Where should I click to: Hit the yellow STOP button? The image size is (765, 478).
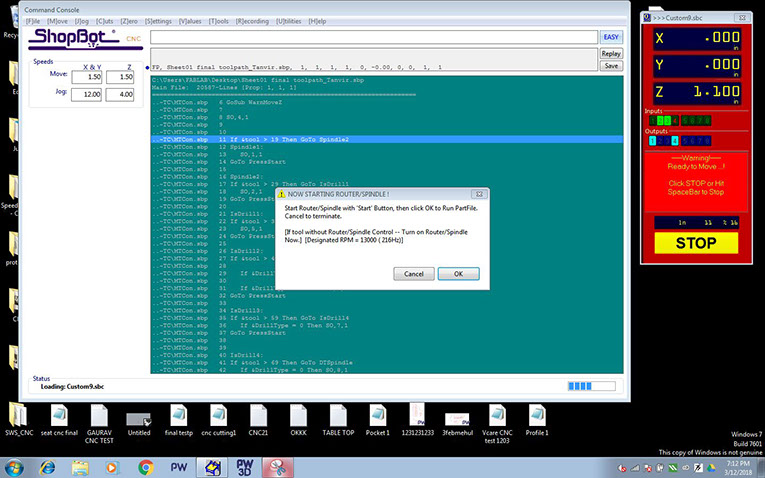(x=696, y=242)
